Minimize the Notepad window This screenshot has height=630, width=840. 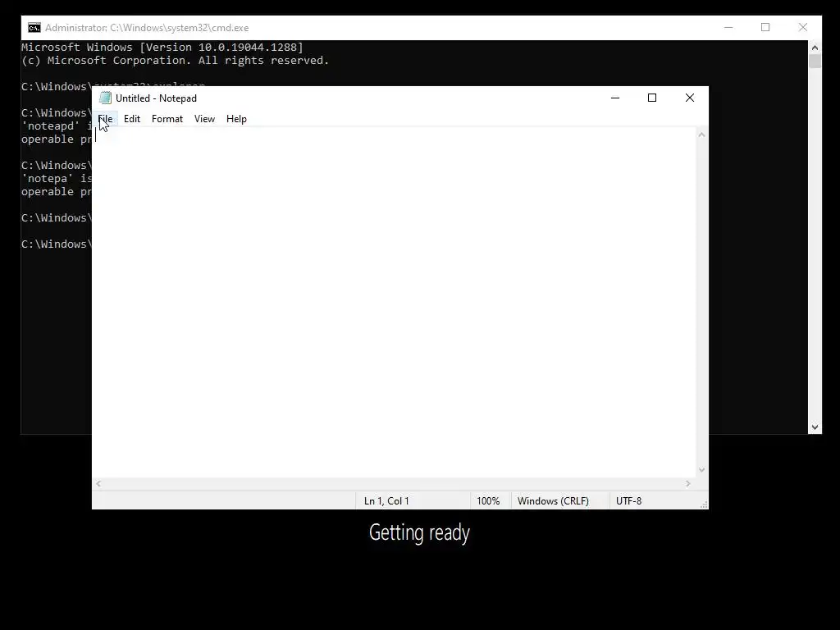615,98
